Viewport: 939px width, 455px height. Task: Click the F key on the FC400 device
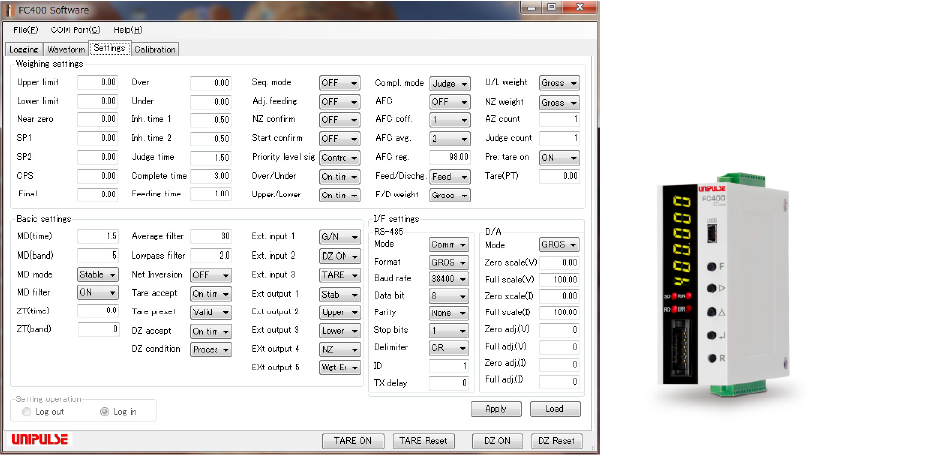(711, 266)
